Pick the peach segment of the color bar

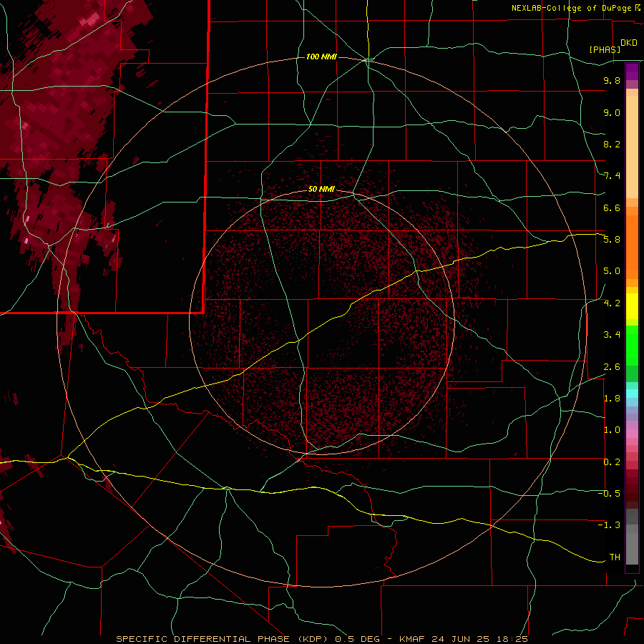pyautogui.click(x=632, y=147)
